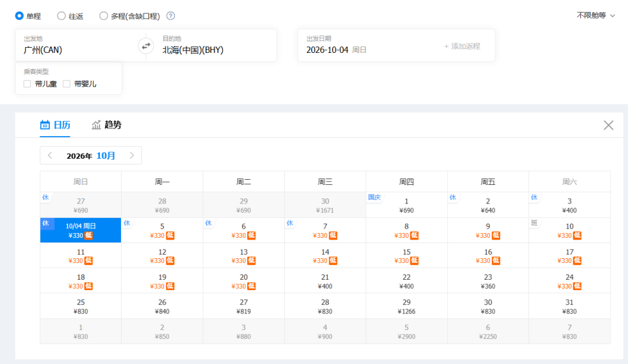Image resolution: width=628 pixels, height=364 pixels.
Task: Choose October 22 priced ¥400
Action: pos(406,281)
